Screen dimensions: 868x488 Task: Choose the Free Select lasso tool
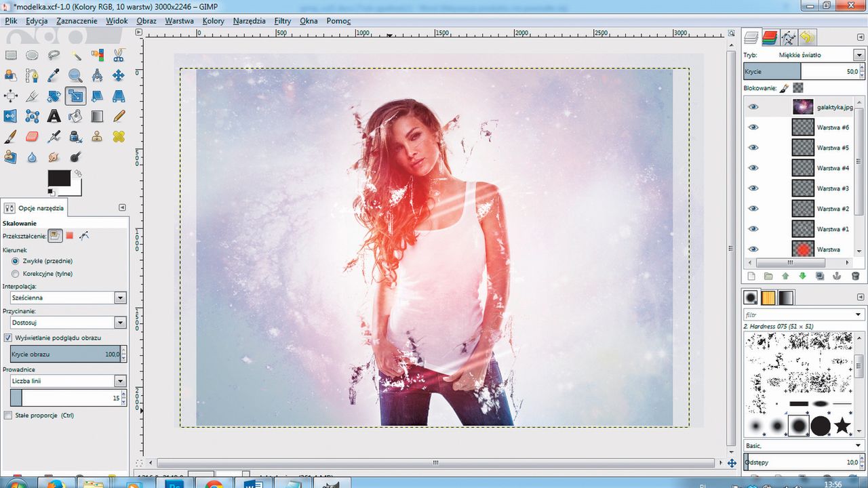pos(54,56)
